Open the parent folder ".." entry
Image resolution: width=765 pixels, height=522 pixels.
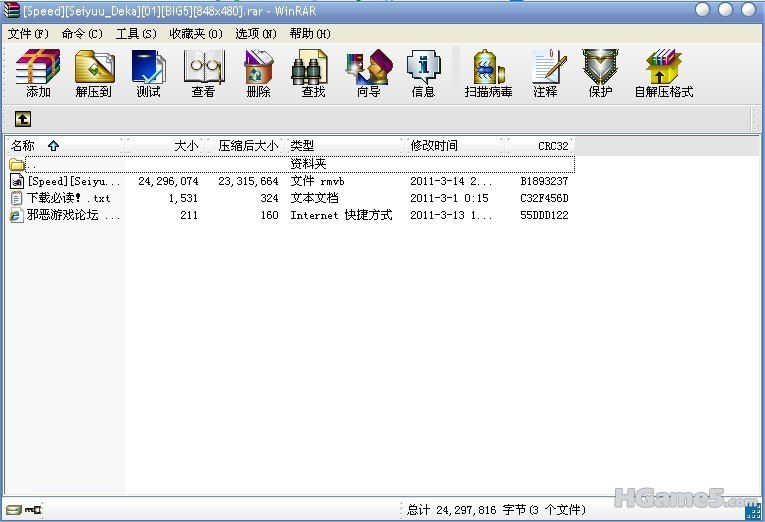point(30,164)
